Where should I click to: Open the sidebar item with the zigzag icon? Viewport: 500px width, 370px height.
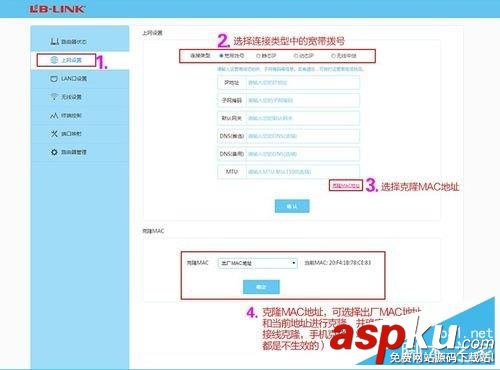click(54, 115)
